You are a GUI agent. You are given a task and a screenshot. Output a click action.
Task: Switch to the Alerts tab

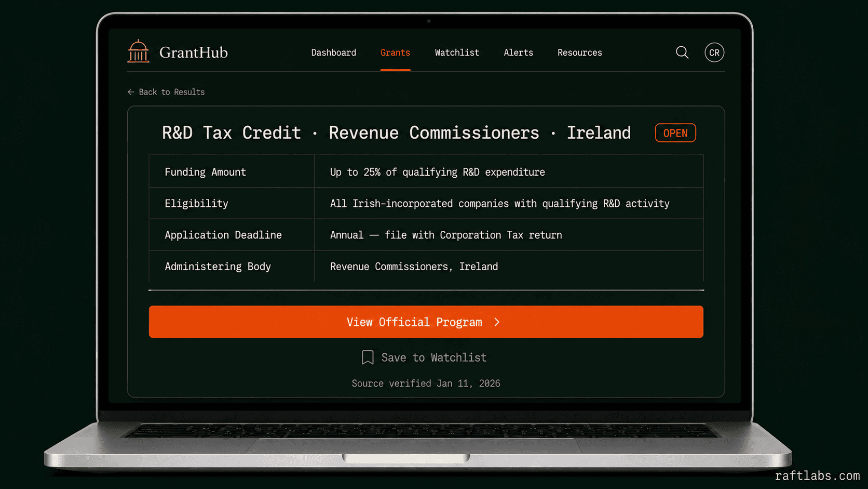click(518, 52)
